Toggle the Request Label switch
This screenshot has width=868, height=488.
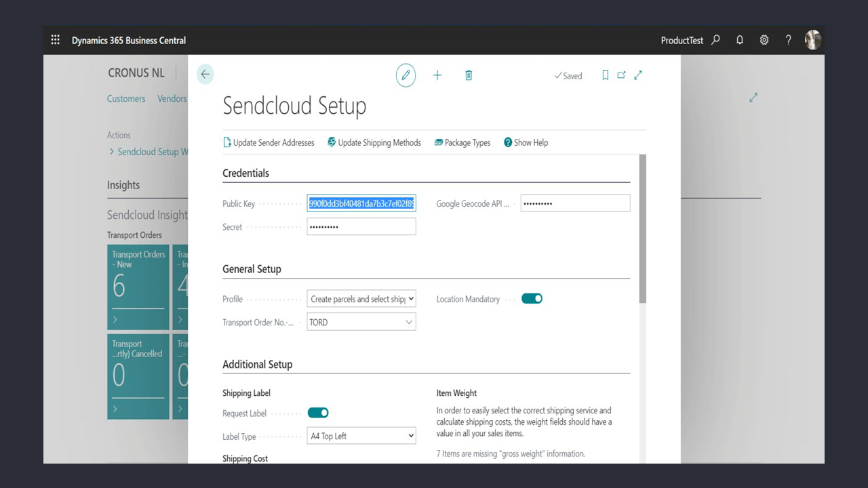pyautogui.click(x=318, y=413)
